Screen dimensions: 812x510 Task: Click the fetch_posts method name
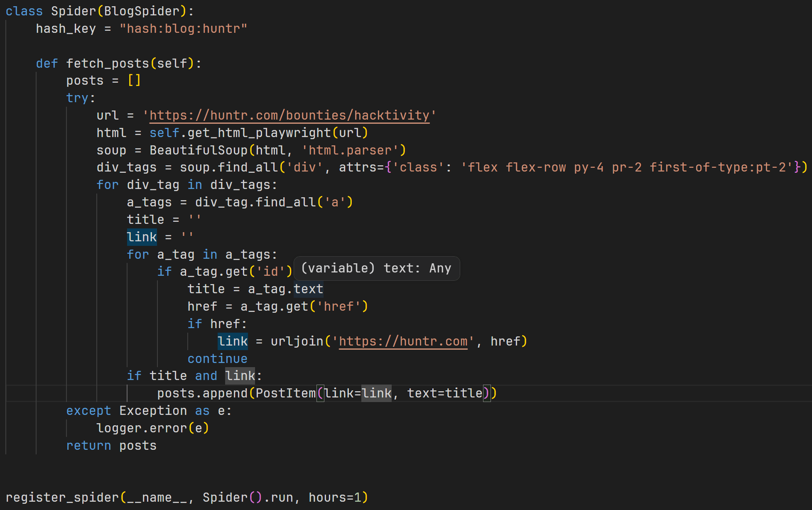108,64
